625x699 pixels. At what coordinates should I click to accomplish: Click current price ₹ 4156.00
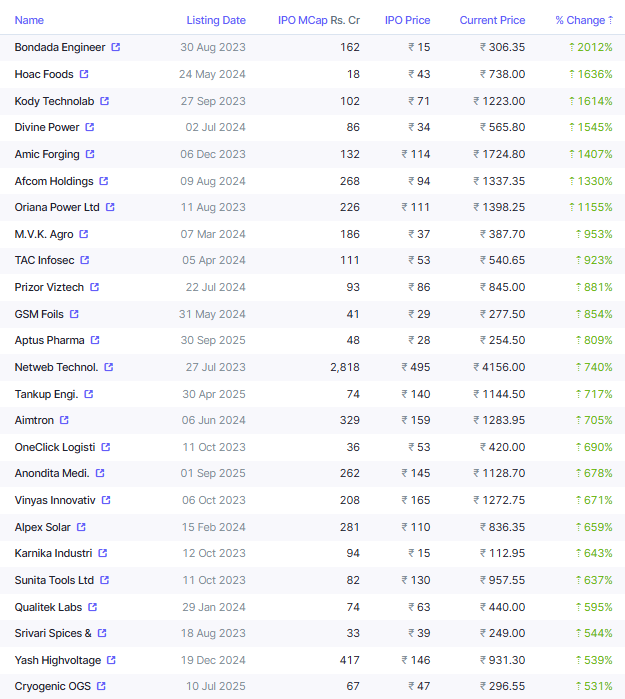(499, 367)
